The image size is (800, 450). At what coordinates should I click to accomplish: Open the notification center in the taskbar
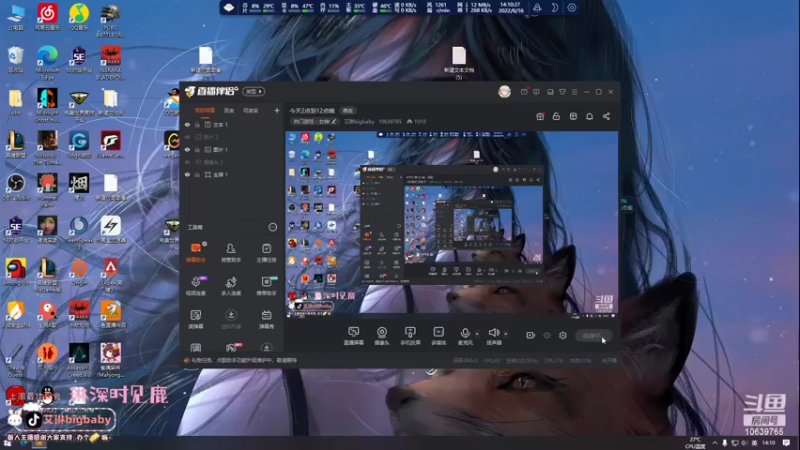[786, 443]
